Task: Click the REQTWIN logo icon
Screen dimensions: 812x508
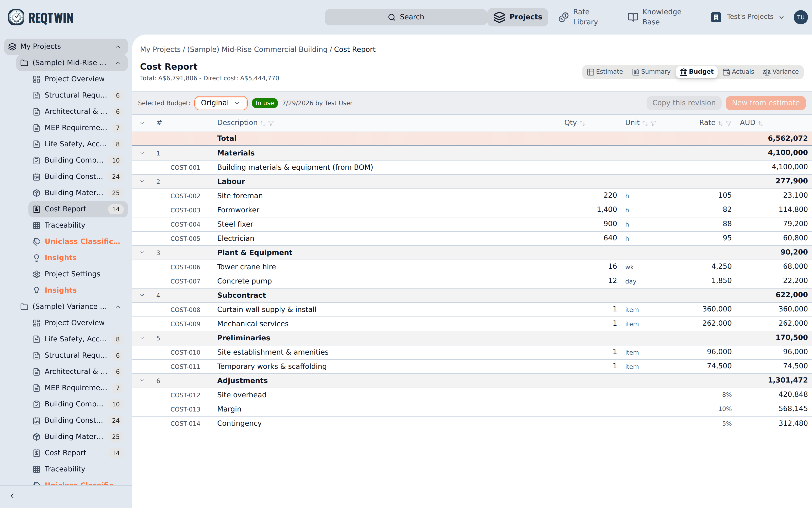Action: (x=16, y=17)
